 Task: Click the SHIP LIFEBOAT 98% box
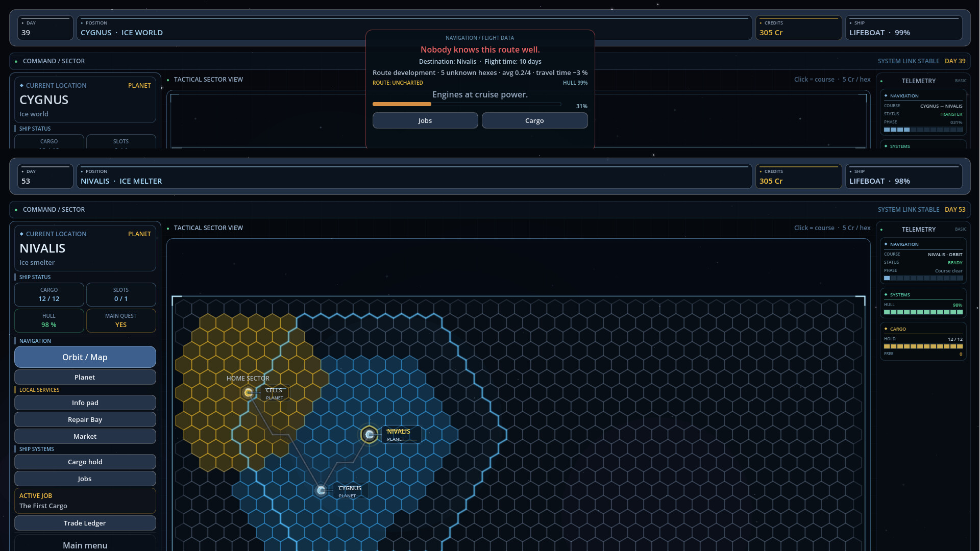click(x=904, y=177)
